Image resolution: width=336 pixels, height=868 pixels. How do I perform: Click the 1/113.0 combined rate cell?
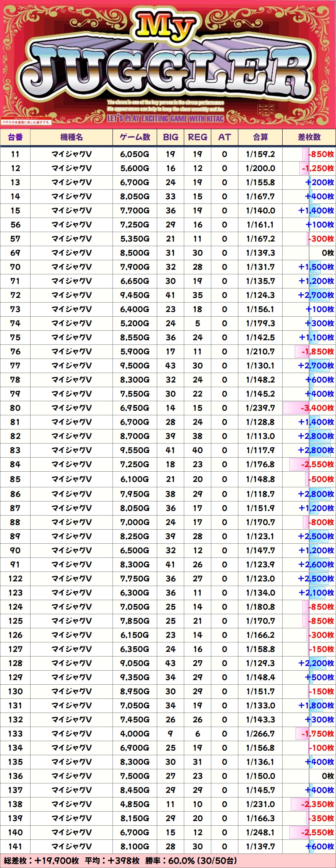click(x=260, y=436)
